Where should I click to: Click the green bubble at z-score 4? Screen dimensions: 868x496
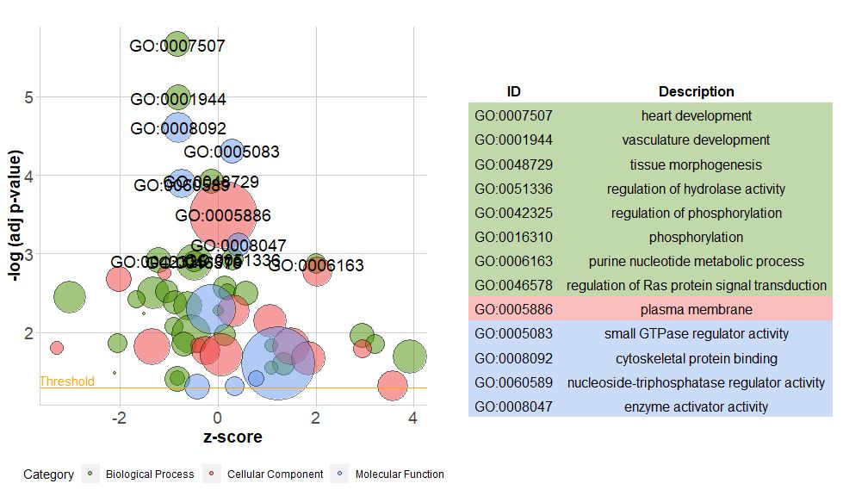click(410, 356)
